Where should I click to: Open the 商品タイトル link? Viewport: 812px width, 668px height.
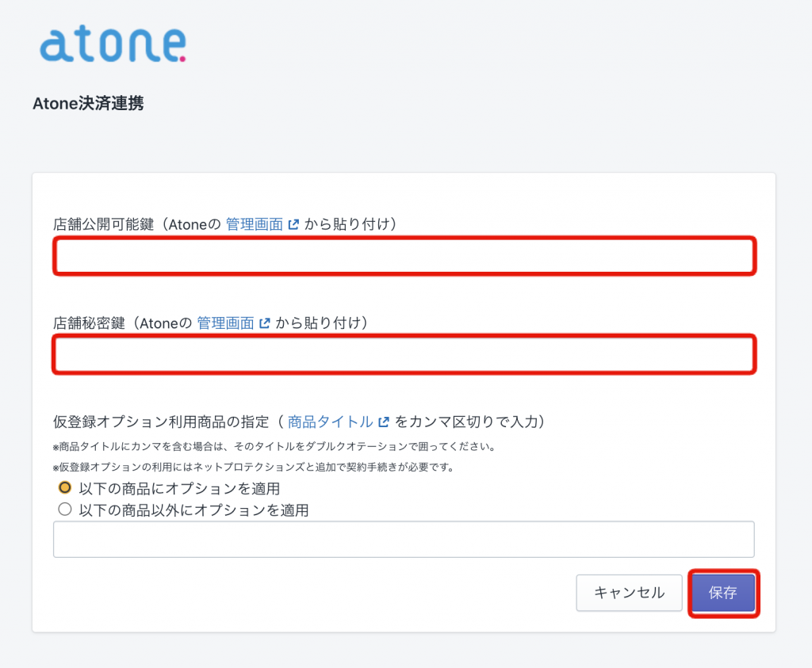click(331, 422)
